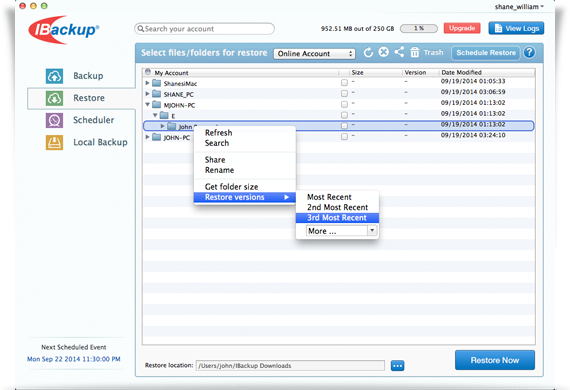The height and width of the screenshot is (390, 570).
Task: Browse restore location with ellipsis button
Action: click(397, 366)
